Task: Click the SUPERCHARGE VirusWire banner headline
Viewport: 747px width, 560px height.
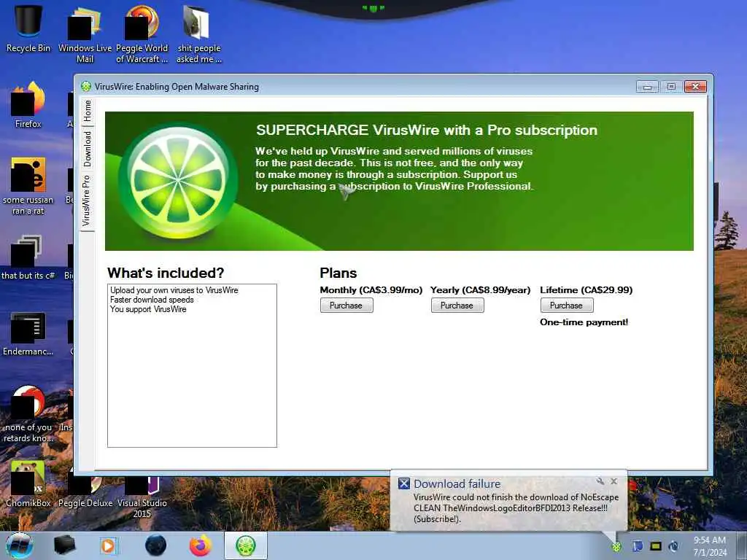Action: [427, 130]
